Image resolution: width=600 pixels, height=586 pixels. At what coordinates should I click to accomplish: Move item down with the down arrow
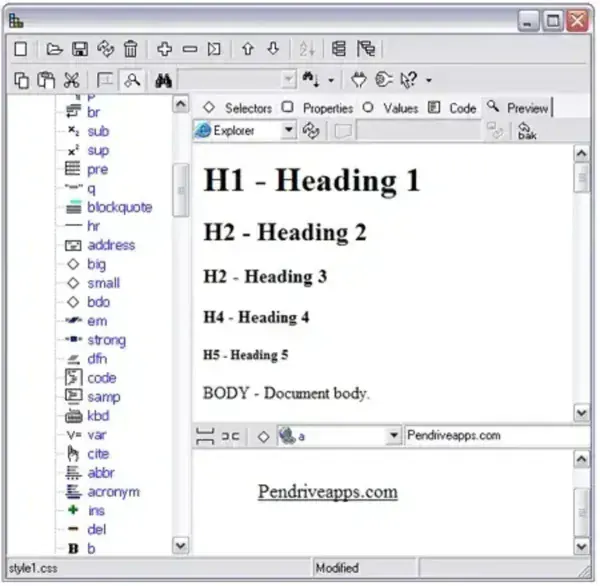[273, 49]
